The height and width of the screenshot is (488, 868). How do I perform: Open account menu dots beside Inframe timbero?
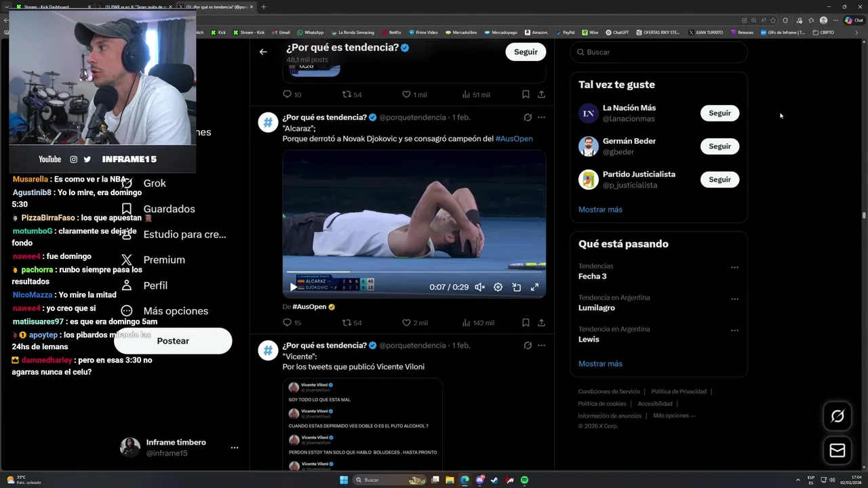234,447
